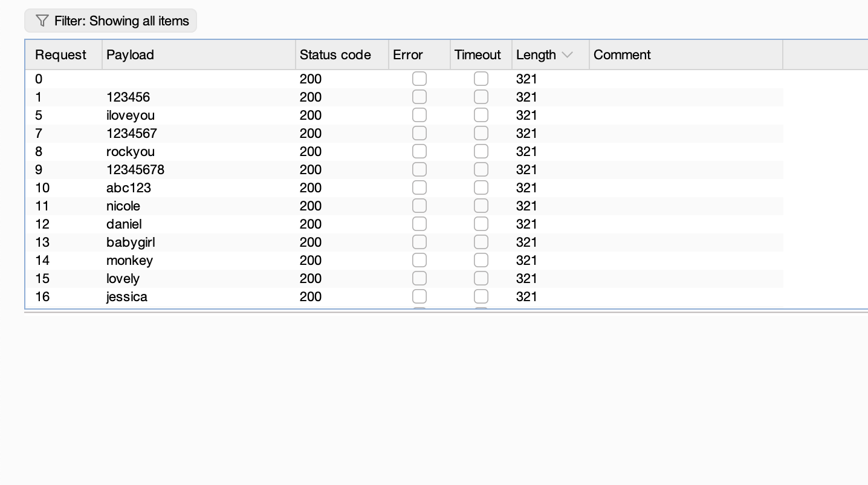This screenshot has width=868, height=485.
Task: Click the empty Comment cell for daniel row
Action: 686,224
